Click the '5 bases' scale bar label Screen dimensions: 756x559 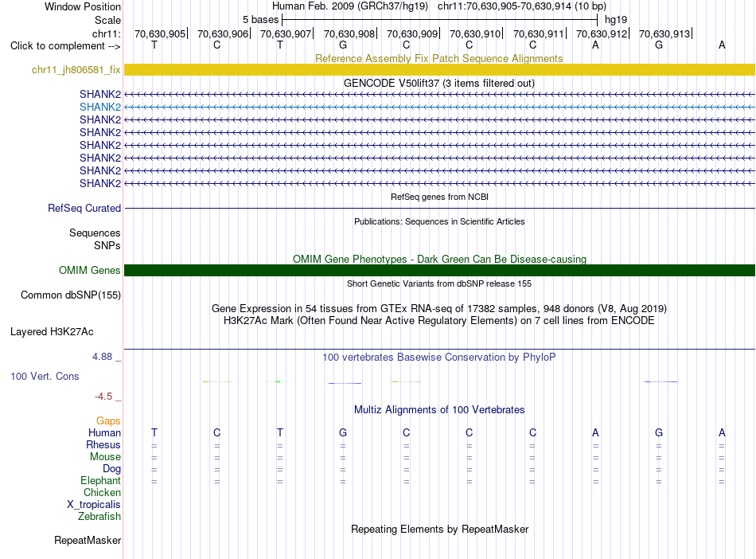[260, 20]
